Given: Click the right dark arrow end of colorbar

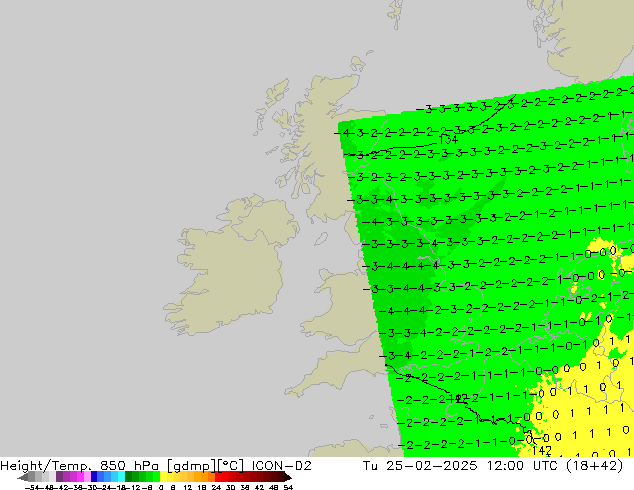Looking at the screenshot, I should (288, 477).
